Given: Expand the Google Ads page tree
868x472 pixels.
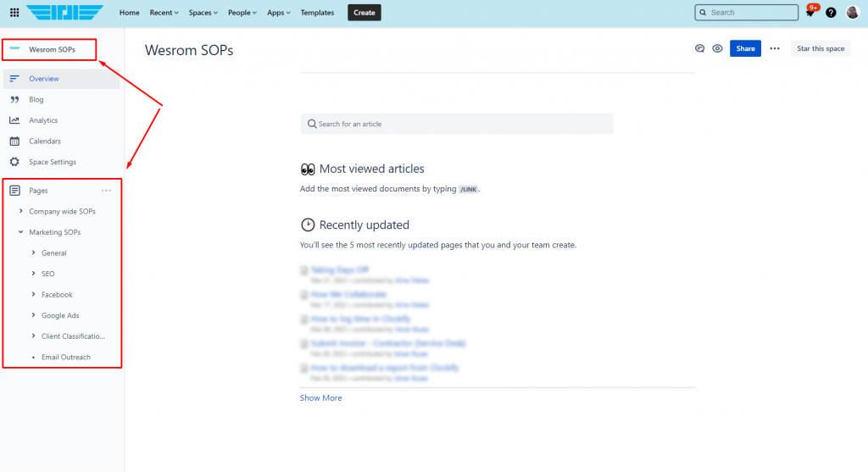Looking at the screenshot, I should pos(33,315).
